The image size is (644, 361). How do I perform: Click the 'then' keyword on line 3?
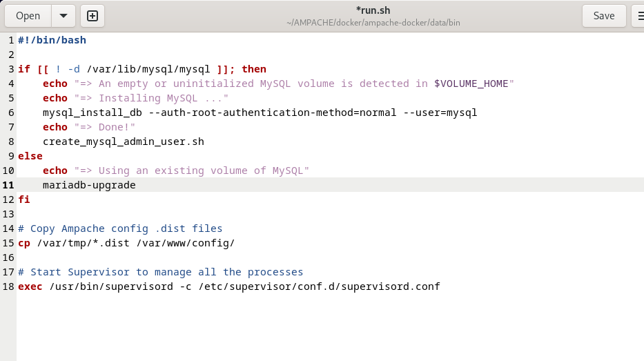pyautogui.click(x=254, y=69)
